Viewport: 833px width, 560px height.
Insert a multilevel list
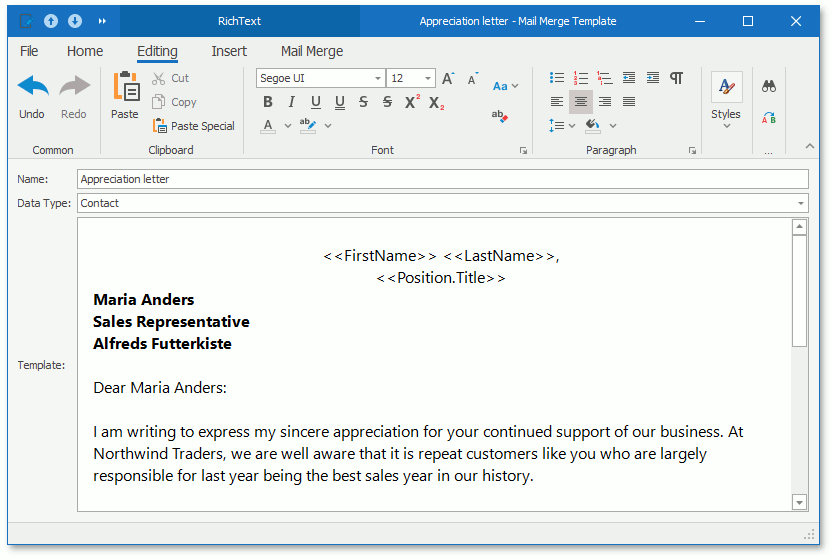coord(605,78)
